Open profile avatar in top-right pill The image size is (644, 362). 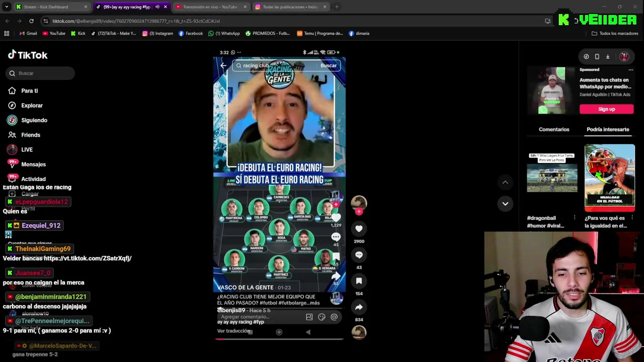[x=624, y=57]
